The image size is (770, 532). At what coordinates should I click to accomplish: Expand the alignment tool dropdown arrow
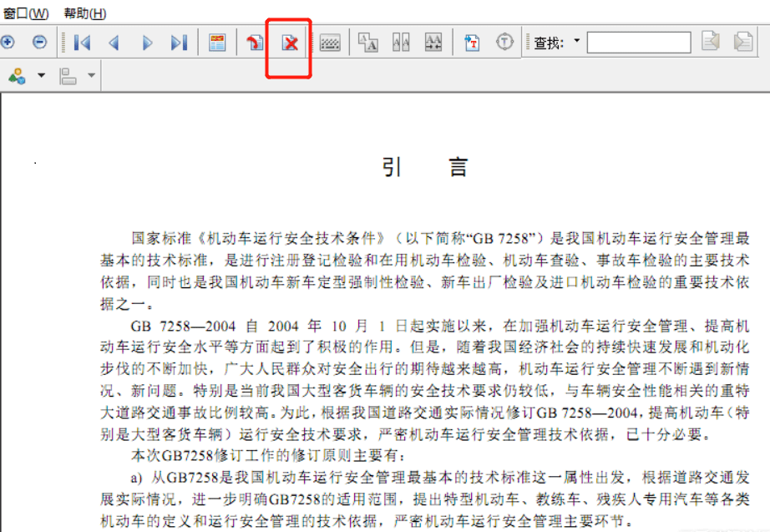91,75
